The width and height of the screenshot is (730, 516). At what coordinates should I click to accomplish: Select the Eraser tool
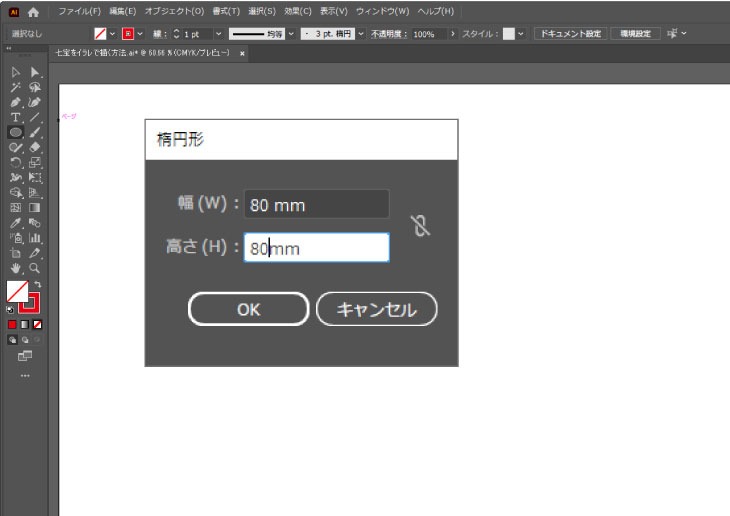pos(34,148)
